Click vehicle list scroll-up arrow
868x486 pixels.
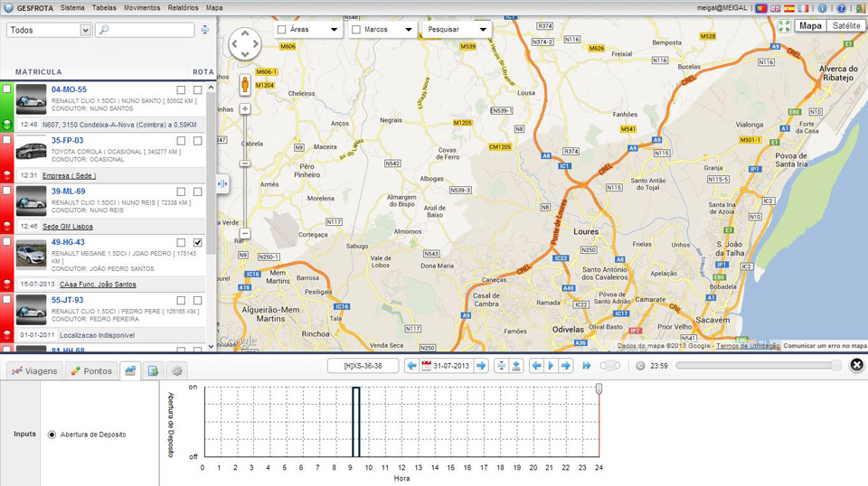point(211,88)
